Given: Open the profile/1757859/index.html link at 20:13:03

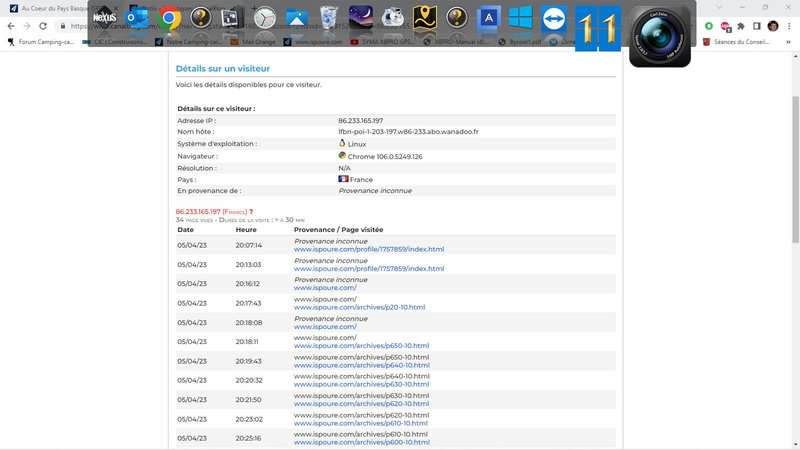Looking at the screenshot, I should 369,268.
